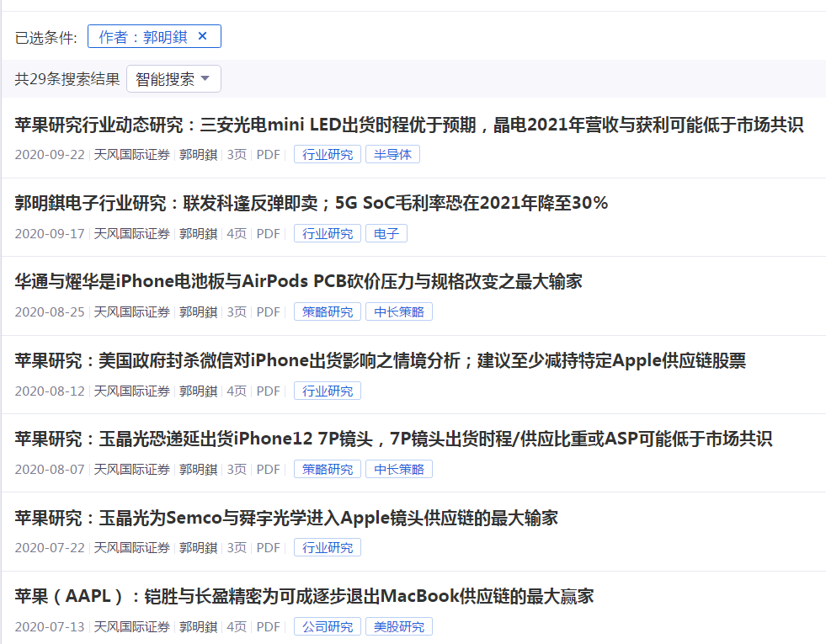Click author 郭明錤 on the 2020-07-22 row
Image resolution: width=826 pixels, height=644 pixels.
(199, 548)
